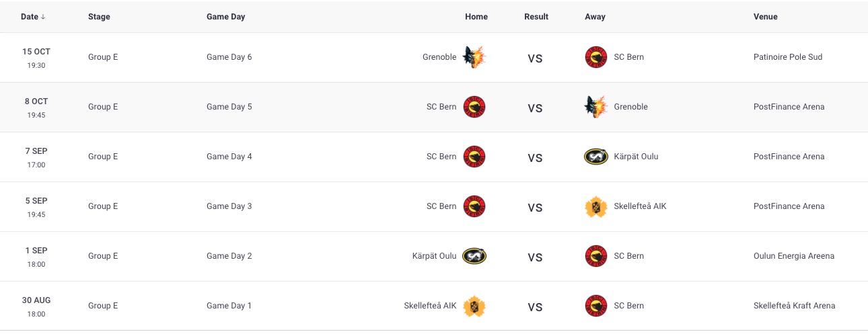Open Kärpät Oulu away team link on 7 Sep
Screen dimensions: 868x334
[636, 157]
